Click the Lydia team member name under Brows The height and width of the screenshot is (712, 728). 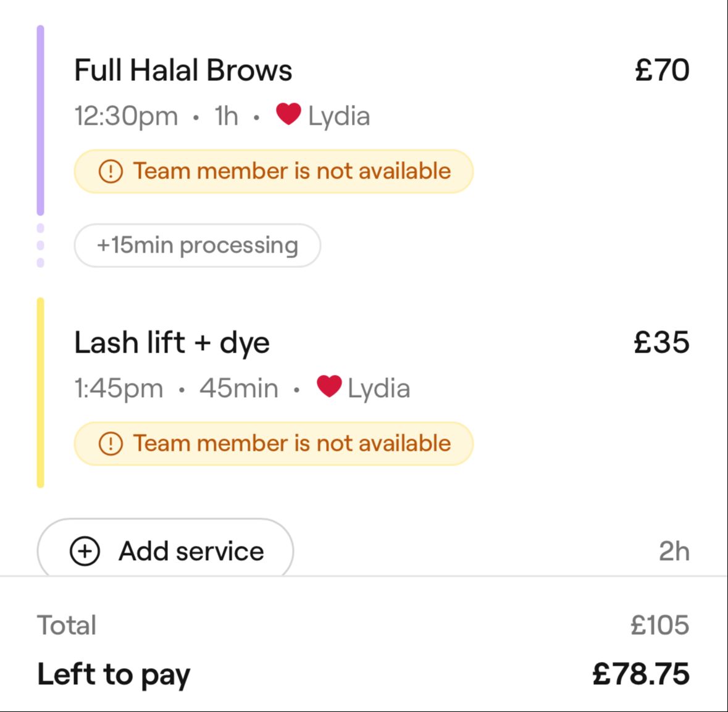click(x=339, y=116)
